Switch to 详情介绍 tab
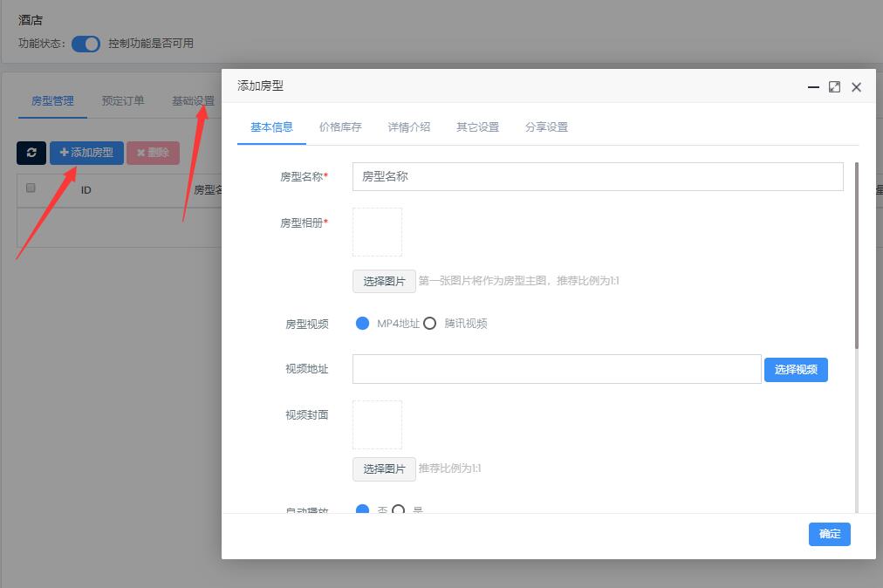Viewport: 883px width, 588px height. click(x=409, y=127)
